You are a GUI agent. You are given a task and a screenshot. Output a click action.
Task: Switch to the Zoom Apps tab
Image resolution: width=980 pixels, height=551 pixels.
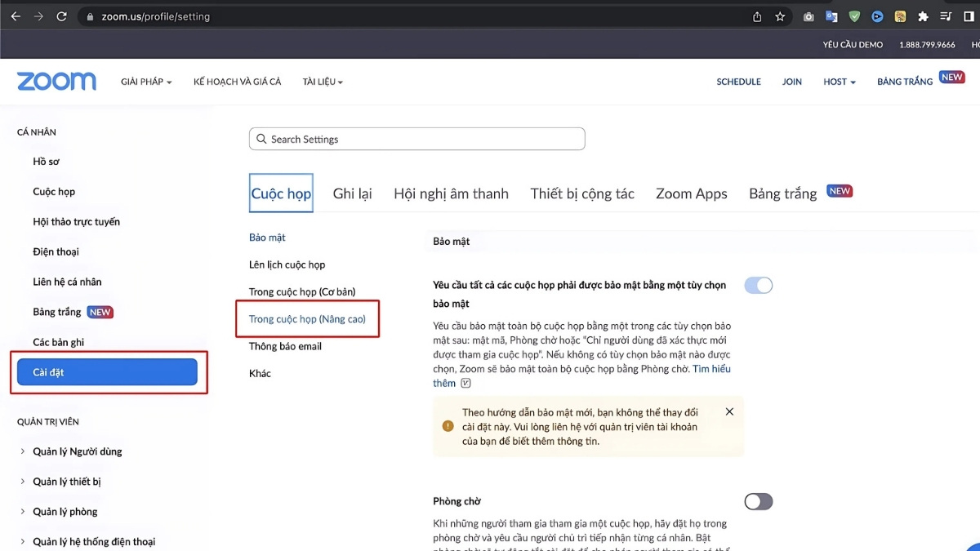(692, 193)
